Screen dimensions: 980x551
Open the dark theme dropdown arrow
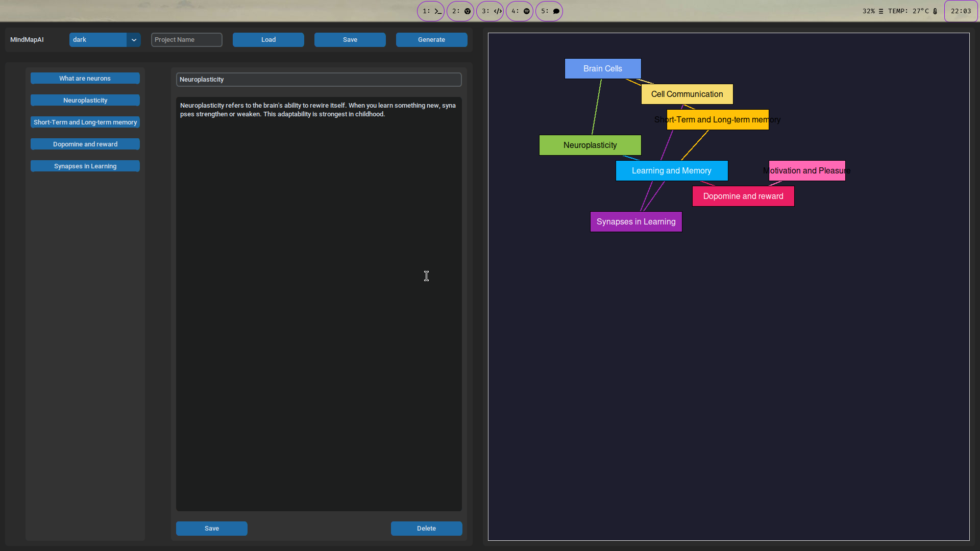[134, 40]
